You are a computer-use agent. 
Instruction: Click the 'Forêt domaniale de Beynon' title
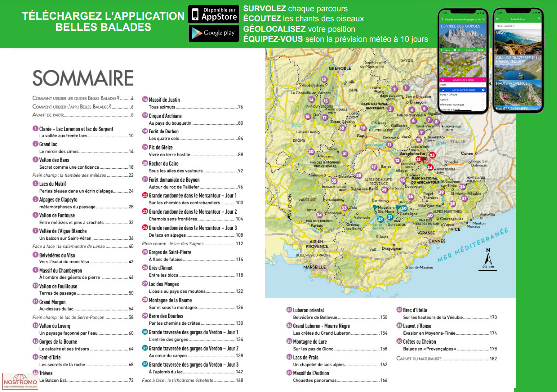click(174, 180)
